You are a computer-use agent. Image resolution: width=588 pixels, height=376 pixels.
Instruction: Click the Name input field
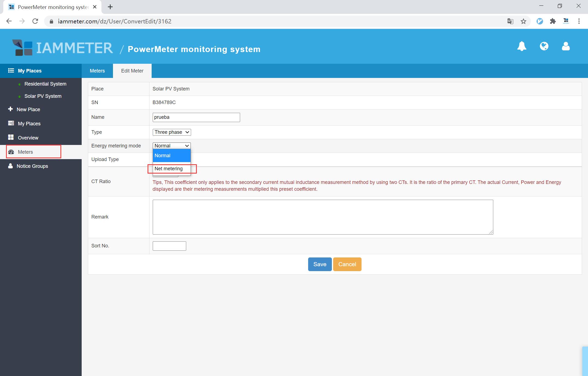coord(196,117)
